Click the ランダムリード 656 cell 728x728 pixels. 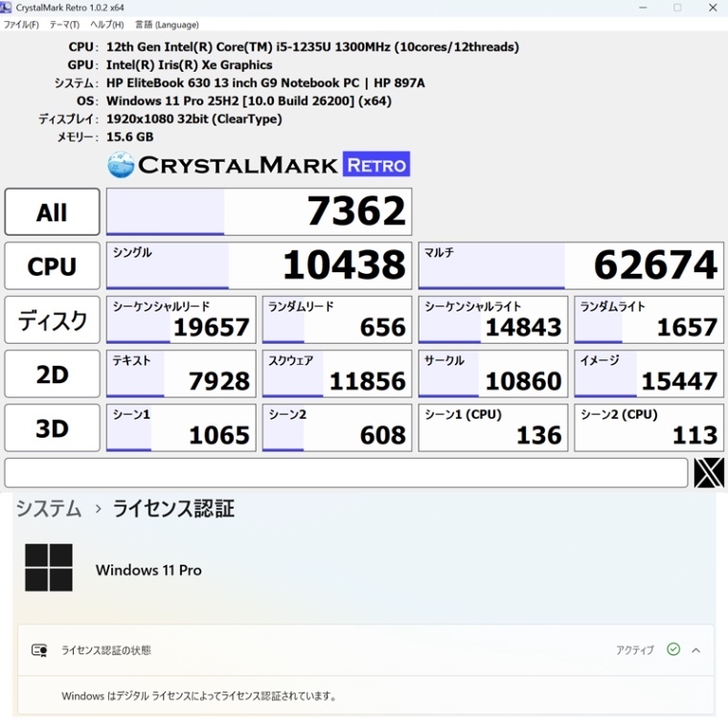tap(337, 320)
